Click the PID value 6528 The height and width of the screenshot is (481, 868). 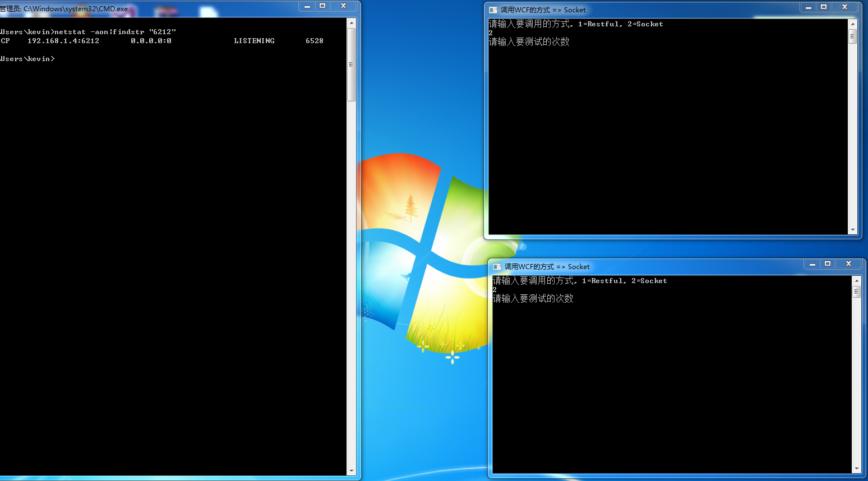[315, 41]
